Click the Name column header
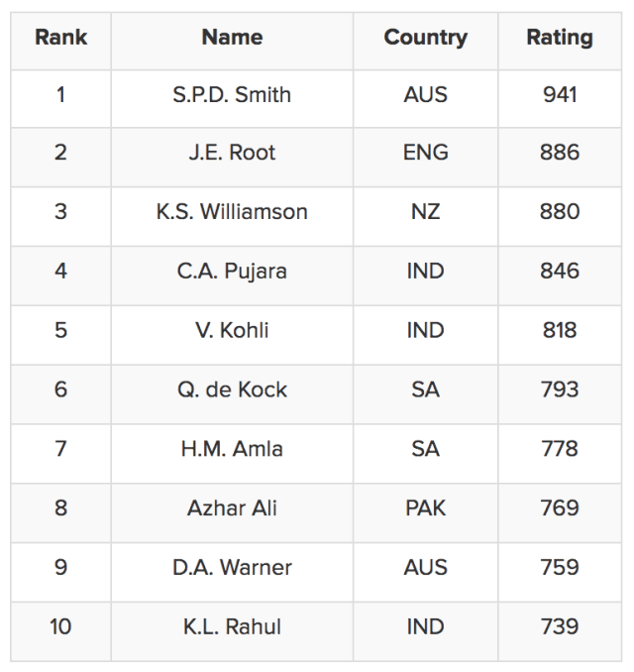Viewport: 634px width, 672px height. 232,39
